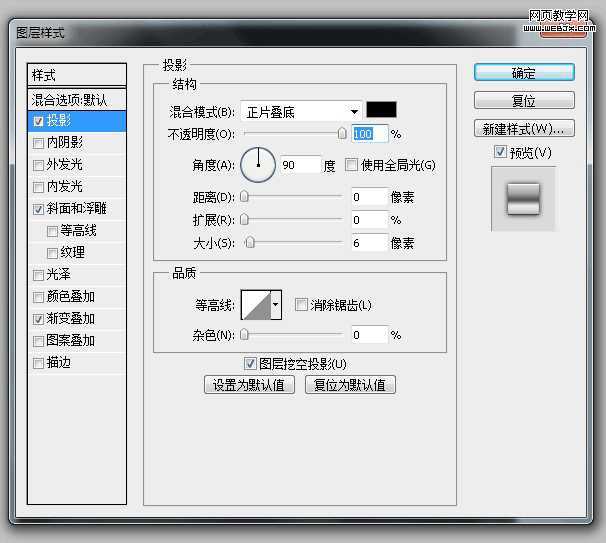Click the 大小 pixel value field
The image size is (606, 543).
click(369, 243)
